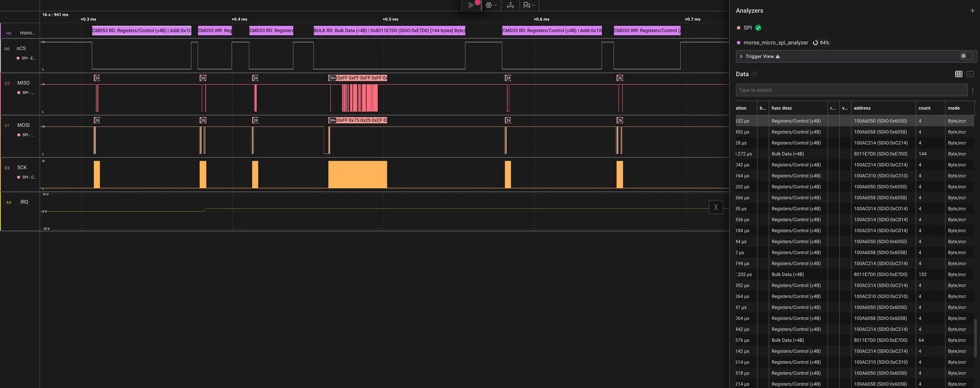Viewport: 980px width, 388px height.
Task: Click the nCS channel label
Action: pos(21,48)
